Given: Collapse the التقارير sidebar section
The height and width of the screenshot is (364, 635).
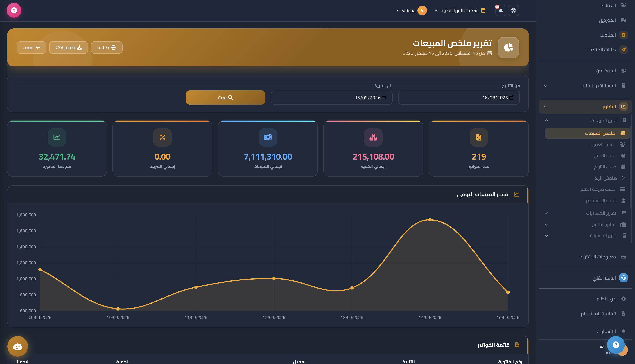Looking at the screenshot, I should point(585,107).
